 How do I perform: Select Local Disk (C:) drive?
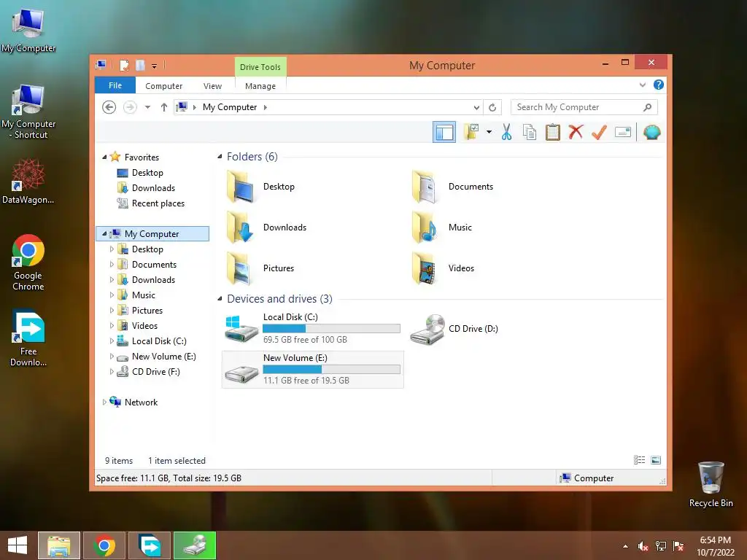pos(312,329)
